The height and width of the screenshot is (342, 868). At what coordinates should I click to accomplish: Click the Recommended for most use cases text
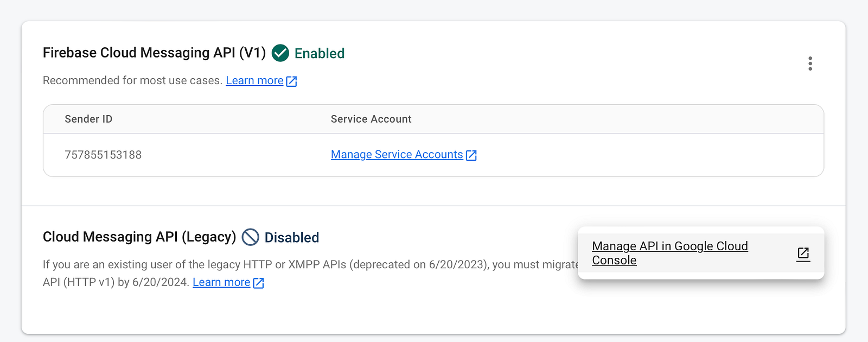[132, 80]
